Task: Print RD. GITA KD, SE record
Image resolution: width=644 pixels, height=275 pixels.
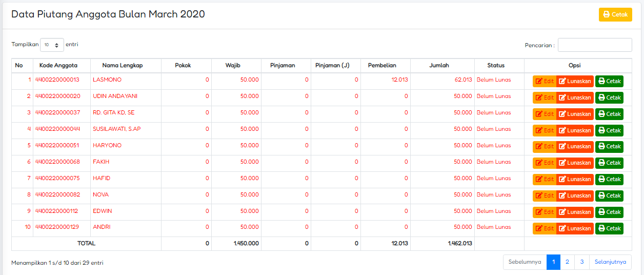Action: [609, 114]
